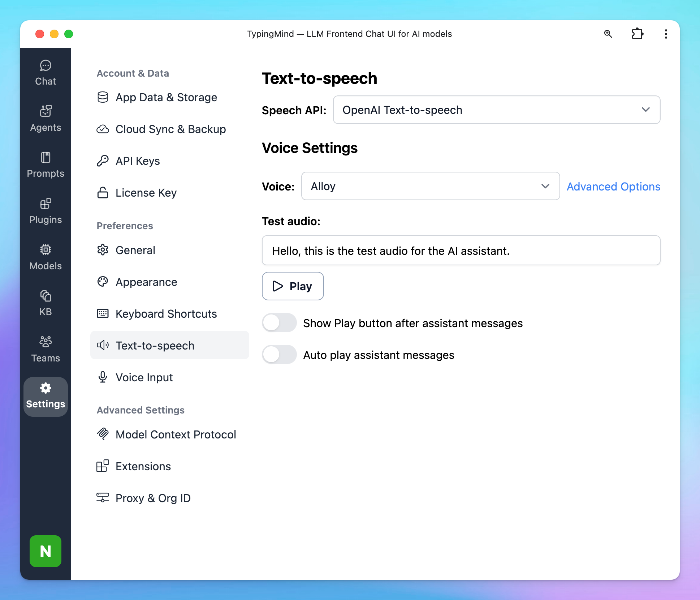
Task: Toggle Auto play assistant messages
Action: coord(279,355)
